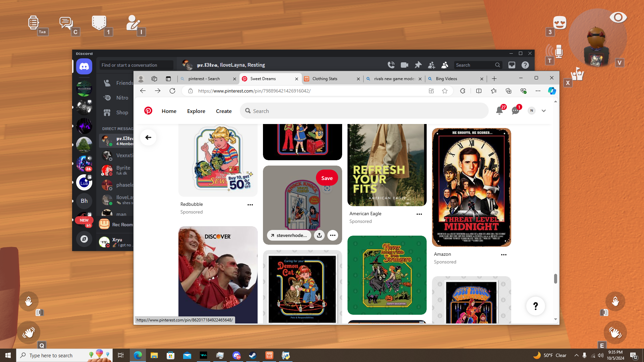Open Redbubble ad more options menu

point(250,204)
